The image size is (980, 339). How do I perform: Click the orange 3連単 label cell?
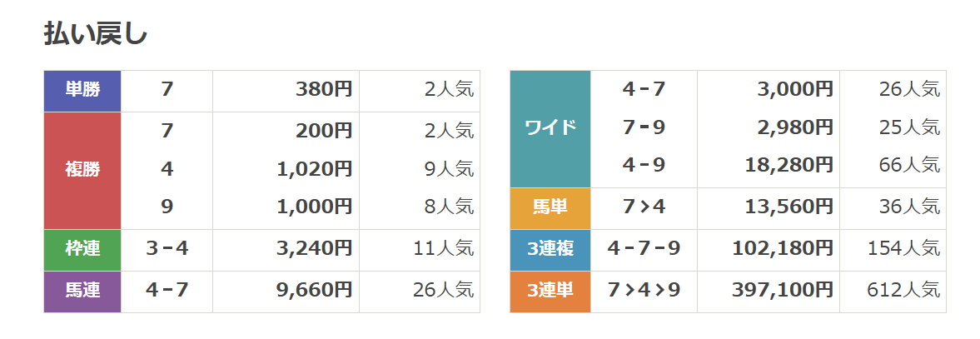[550, 291]
